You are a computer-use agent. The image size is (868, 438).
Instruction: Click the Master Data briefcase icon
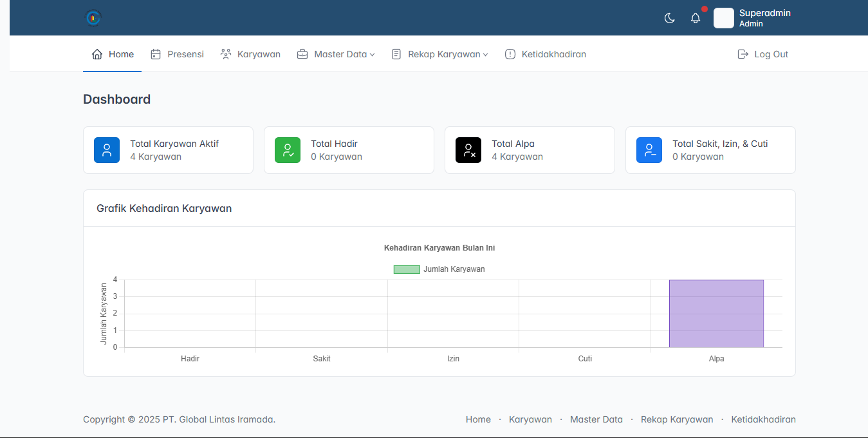(x=302, y=54)
